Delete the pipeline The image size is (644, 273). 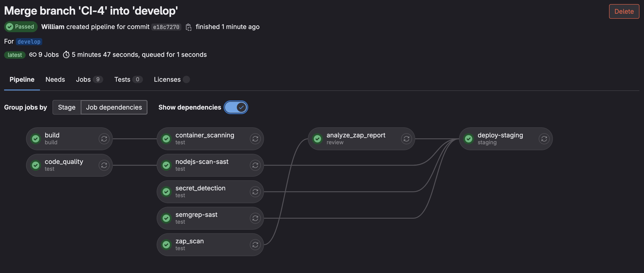624,11
